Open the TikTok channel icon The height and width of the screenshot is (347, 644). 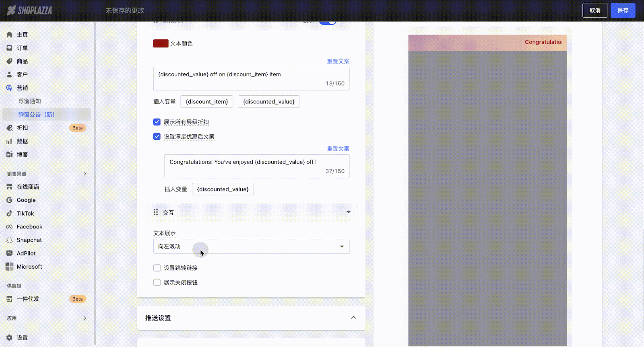click(9, 213)
